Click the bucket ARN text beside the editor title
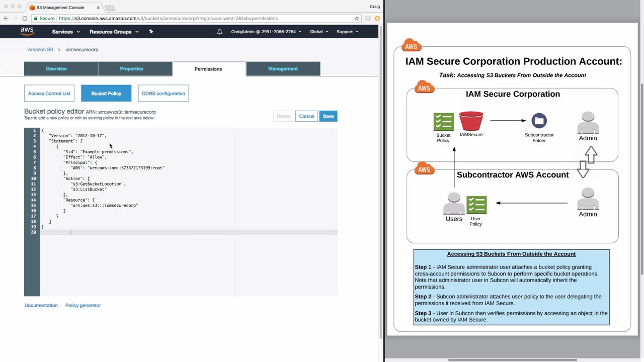 coord(121,112)
